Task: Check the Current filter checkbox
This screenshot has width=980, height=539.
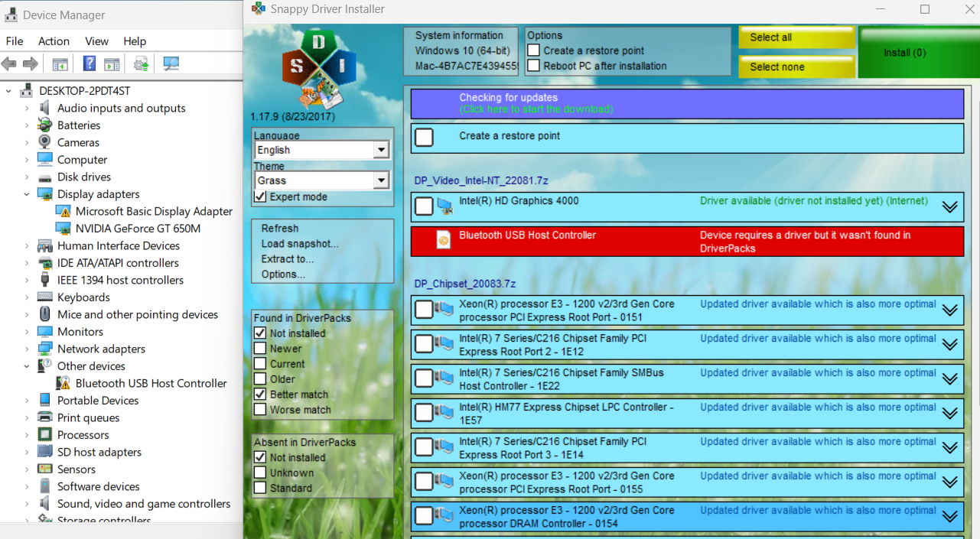Action: click(x=260, y=364)
